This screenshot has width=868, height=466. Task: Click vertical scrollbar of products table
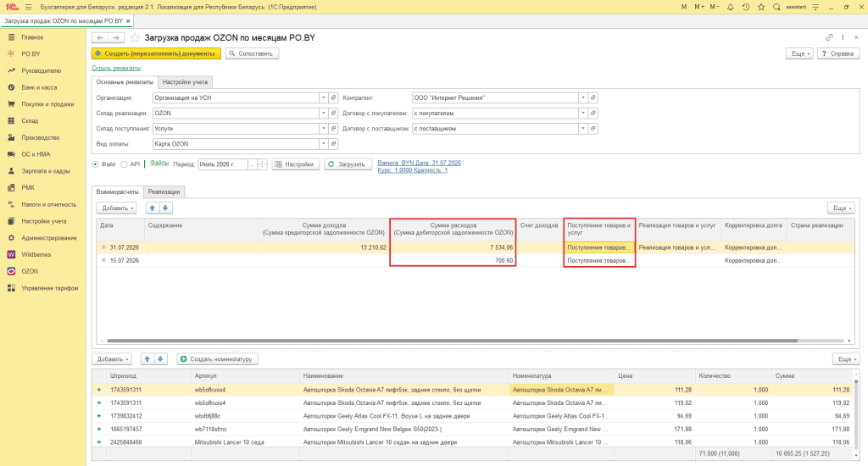(856, 416)
